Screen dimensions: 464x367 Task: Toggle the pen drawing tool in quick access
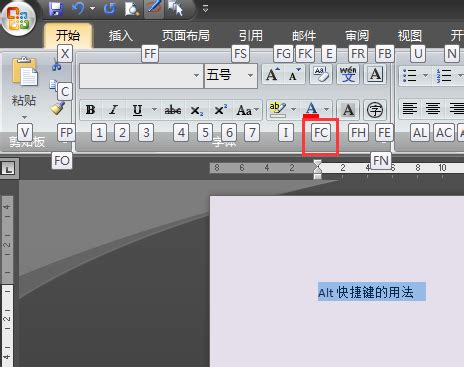point(154,9)
